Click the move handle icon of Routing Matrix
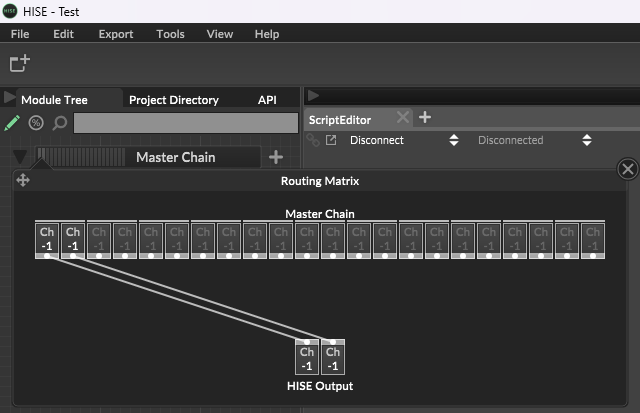The width and height of the screenshot is (640, 413). click(x=23, y=181)
